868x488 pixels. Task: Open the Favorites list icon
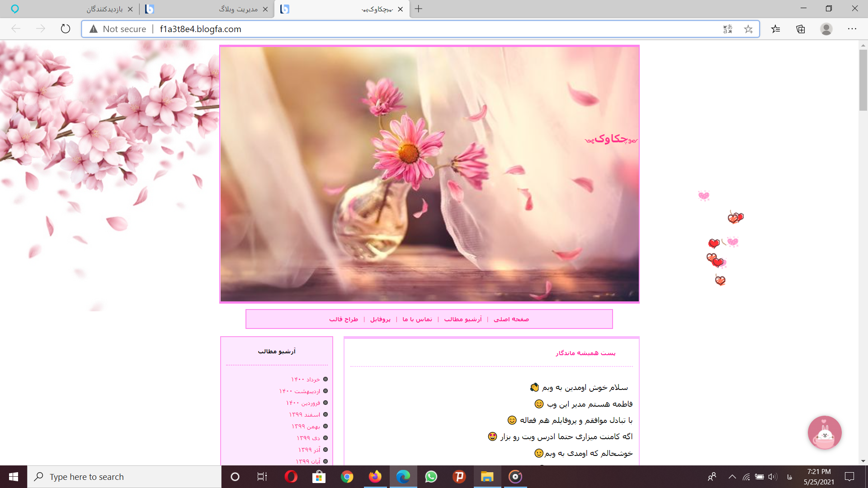pos(776,29)
